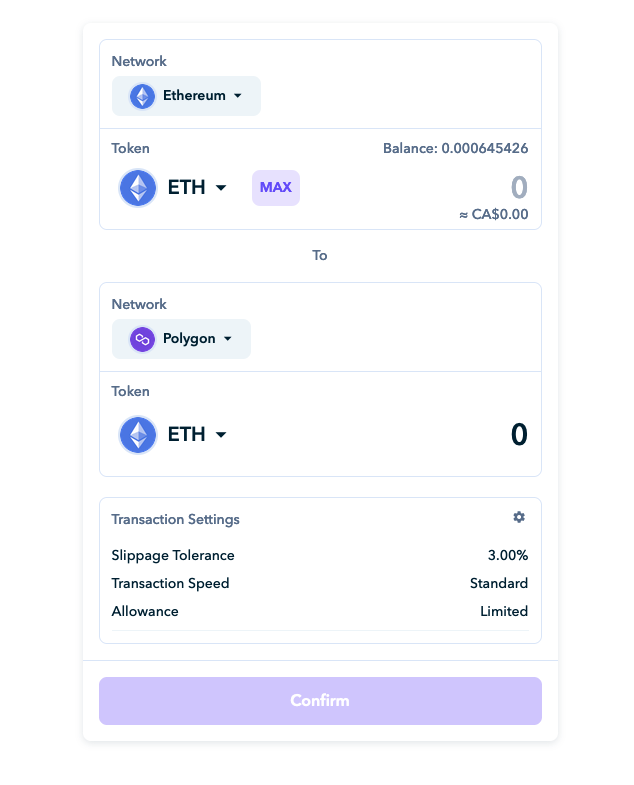Click the Confirm button
Image resolution: width=634 pixels, height=785 pixels.
[x=321, y=700]
